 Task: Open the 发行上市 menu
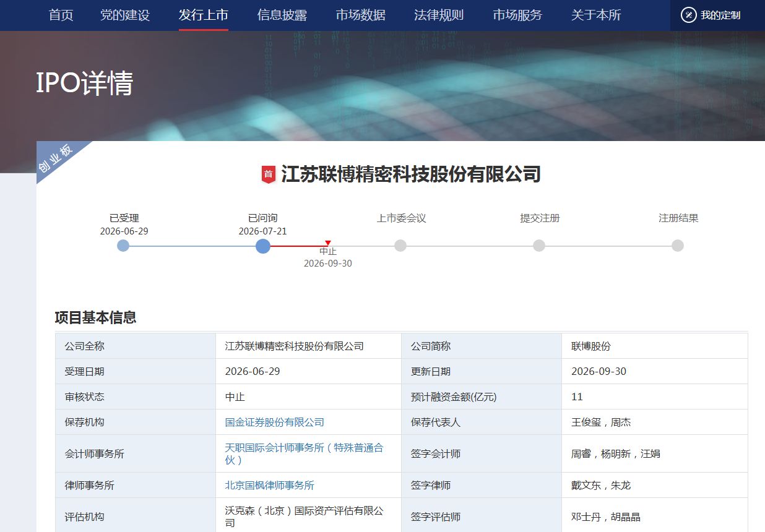[x=204, y=15]
